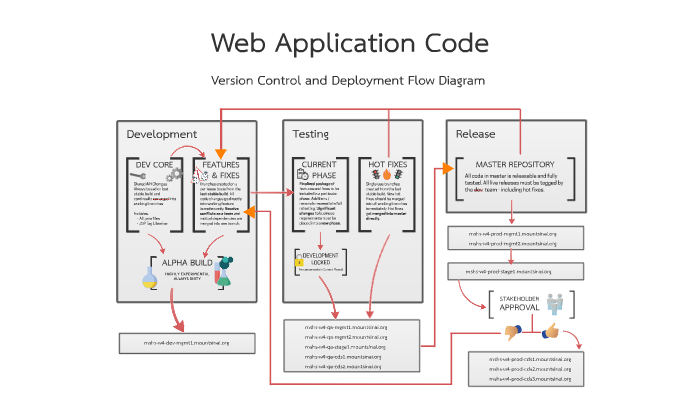Click the left traffic light icon under Hot Fixes
Viewport: 700px width, 394px height.
(x=376, y=175)
